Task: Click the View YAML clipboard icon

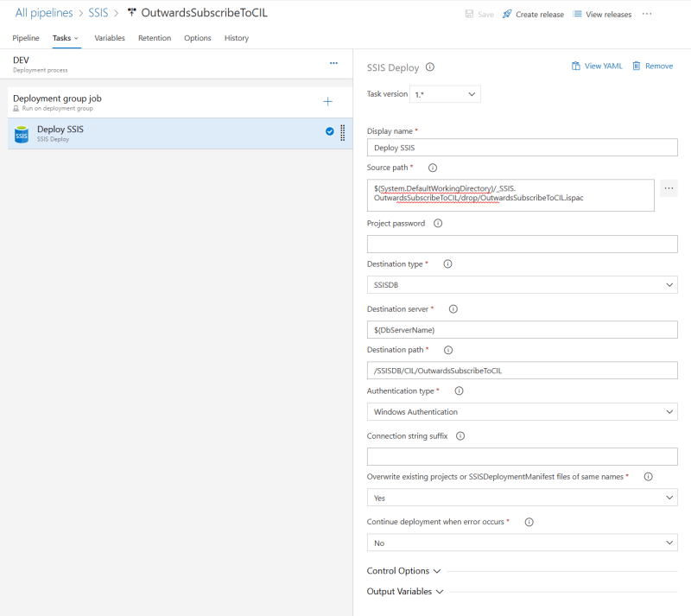Action: [x=575, y=67]
